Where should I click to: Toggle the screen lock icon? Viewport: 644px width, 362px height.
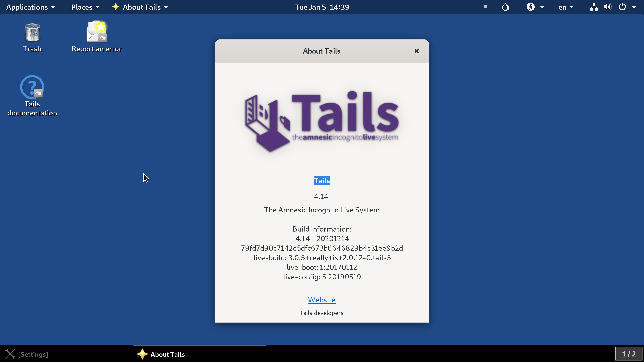tap(485, 7)
